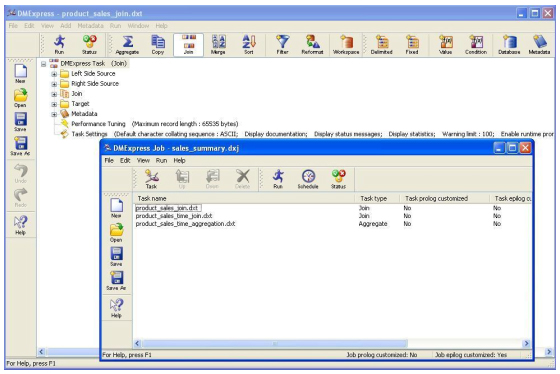Expand the Left Side Source node
Screen dimensions: 560x374
pos(54,74)
